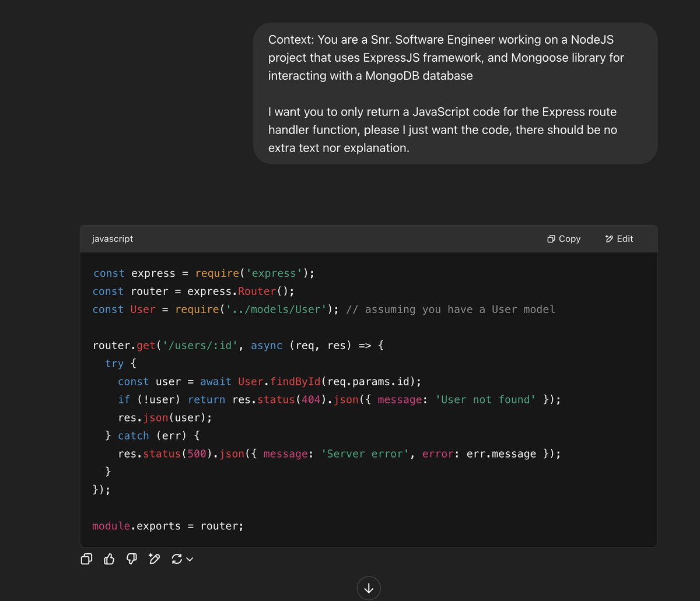Open the edit-in-canvas pencil icon below the response
The image size is (700, 601).
(154, 559)
